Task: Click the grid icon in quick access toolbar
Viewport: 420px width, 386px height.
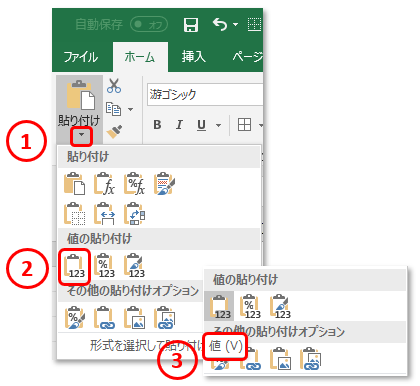Action: pos(255,25)
